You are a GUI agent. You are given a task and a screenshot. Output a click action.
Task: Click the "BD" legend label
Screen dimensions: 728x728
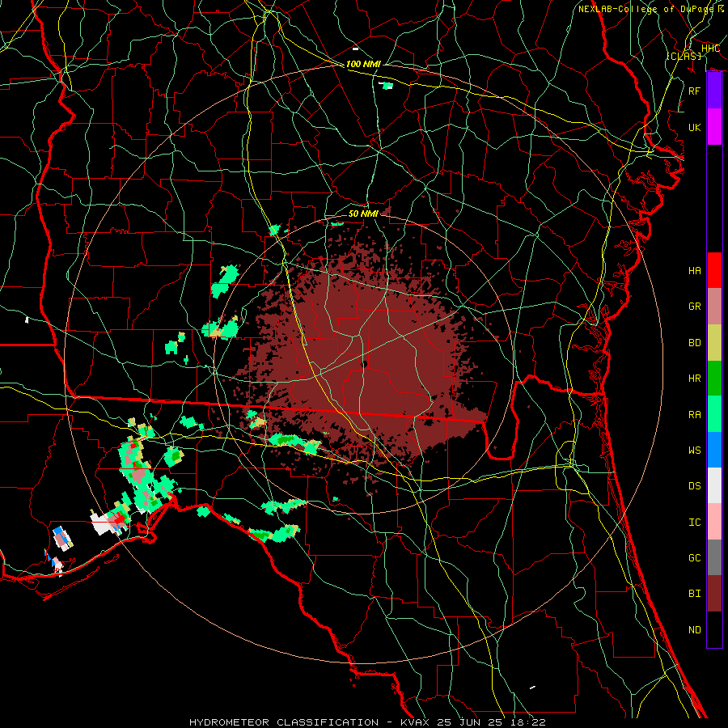[694, 343]
